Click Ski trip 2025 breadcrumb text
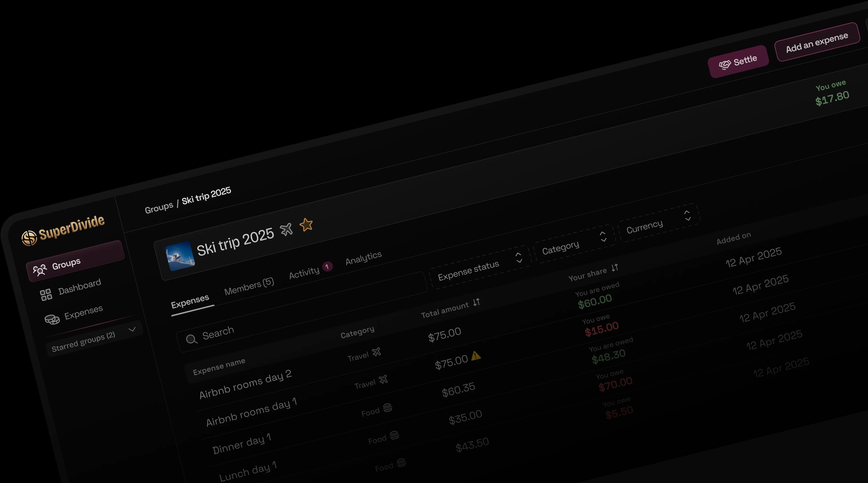 pyautogui.click(x=206, y=196)
